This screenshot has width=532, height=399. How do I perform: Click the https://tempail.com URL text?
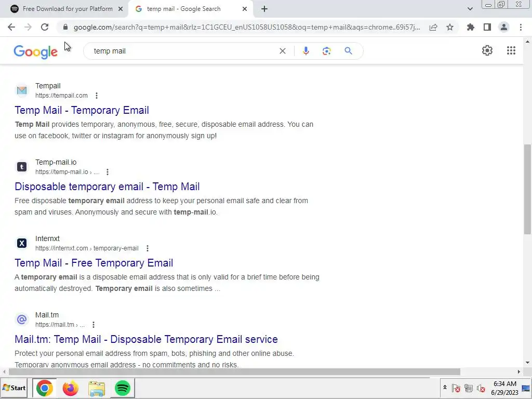tap(61, 96)
